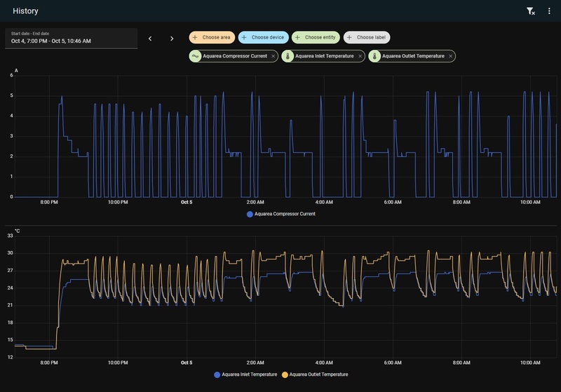Open the Start date - End date picker
Screen dimensions: 561x392
pos(72,39)
